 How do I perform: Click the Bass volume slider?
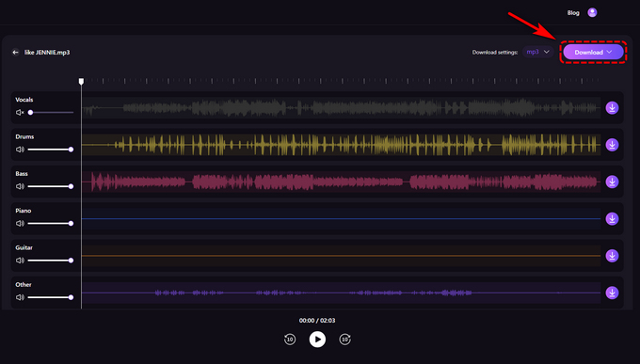click(51, 186)
